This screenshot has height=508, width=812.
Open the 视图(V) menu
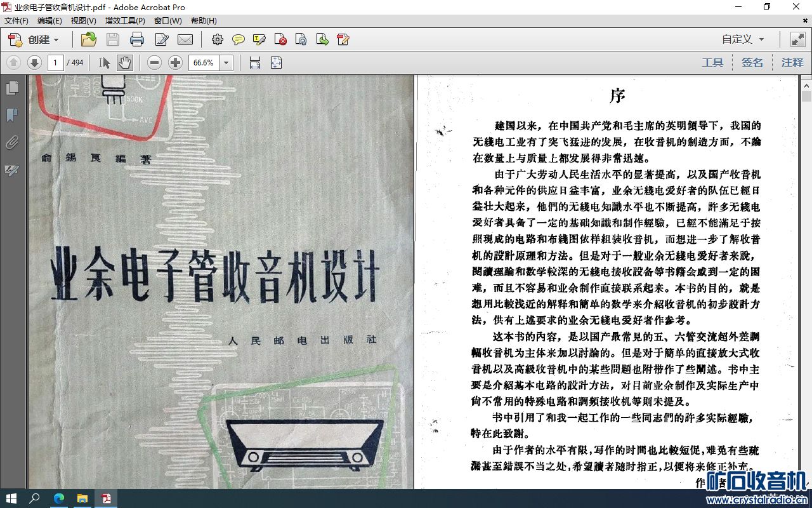tap(84, 21)
